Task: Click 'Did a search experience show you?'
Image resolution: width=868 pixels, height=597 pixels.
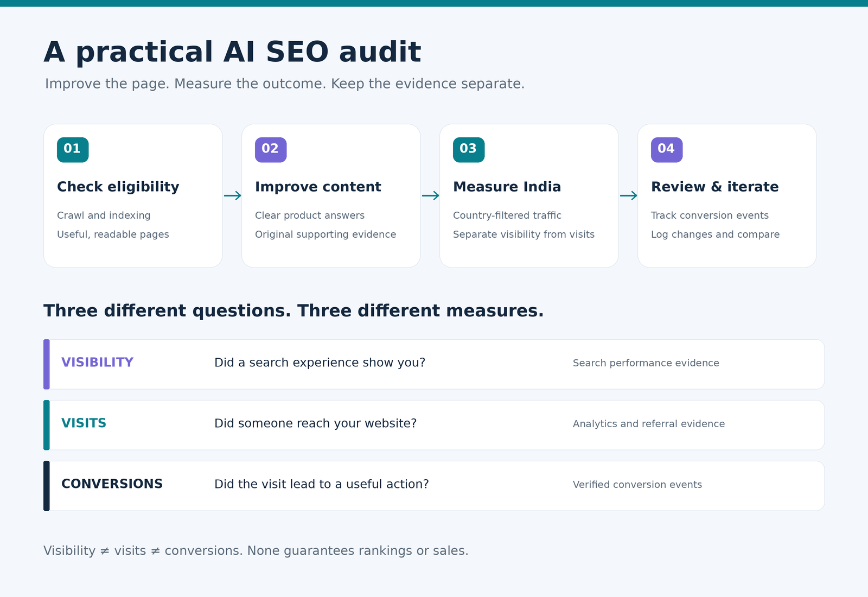Action: pos(320,363)
